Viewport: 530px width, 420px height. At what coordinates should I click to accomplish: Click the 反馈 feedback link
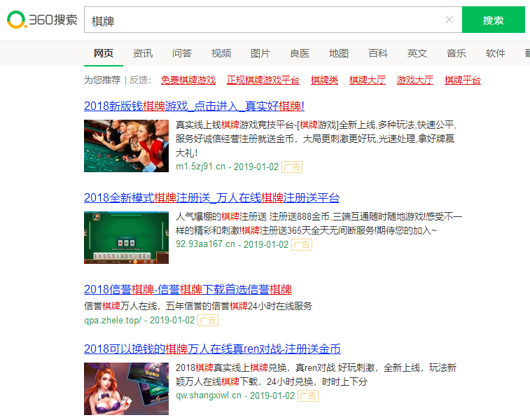139,80
